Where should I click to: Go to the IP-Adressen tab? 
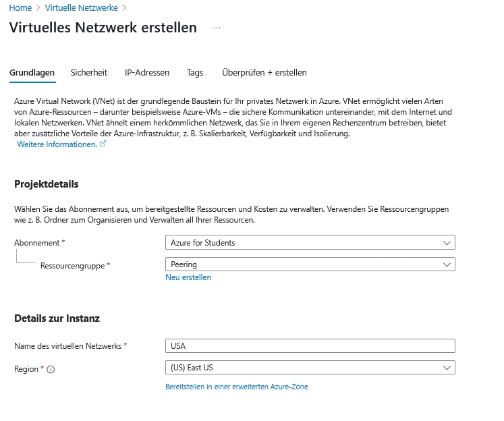click(x=147, y=73)
